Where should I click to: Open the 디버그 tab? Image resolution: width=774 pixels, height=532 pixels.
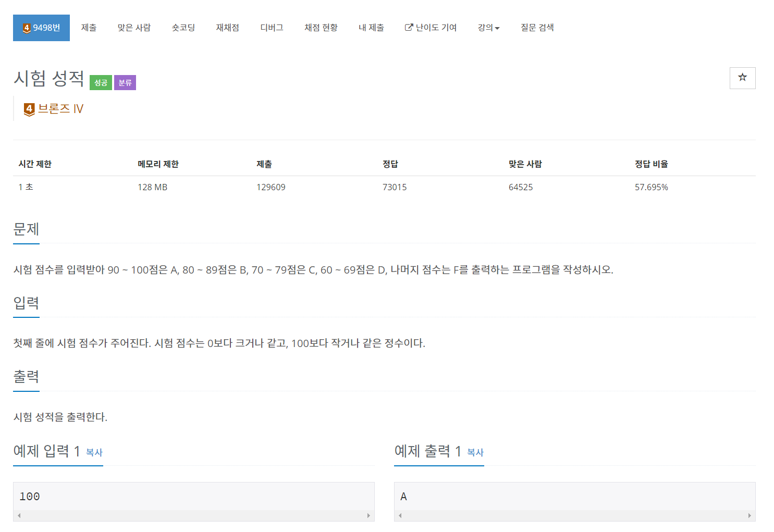tap(272, 28)
